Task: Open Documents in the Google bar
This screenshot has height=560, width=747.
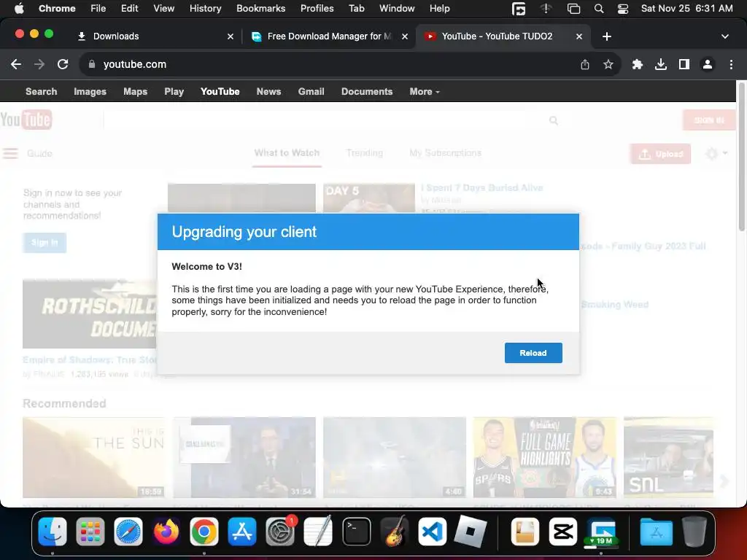Action: pyautogui.click(x=367, y=91)
